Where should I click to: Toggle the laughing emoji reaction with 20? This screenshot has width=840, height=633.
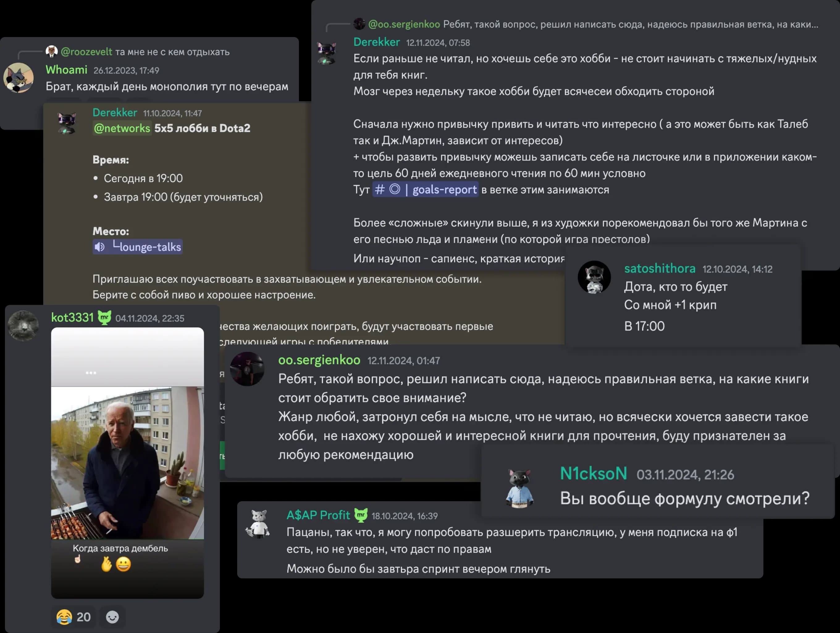[x=73, y=617]
